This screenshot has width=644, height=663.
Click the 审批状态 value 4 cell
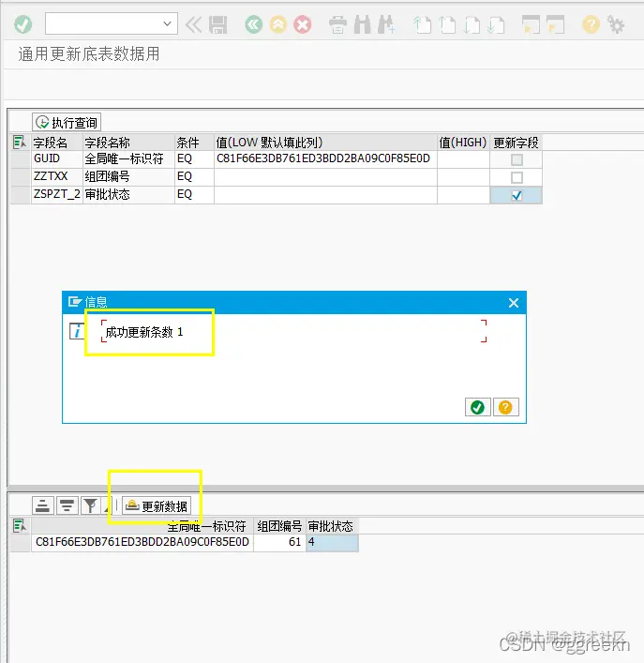coord(332,542)
